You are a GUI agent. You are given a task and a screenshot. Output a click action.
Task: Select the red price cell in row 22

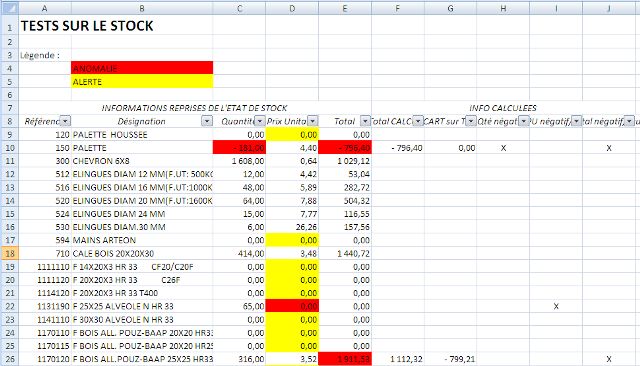pos(292,306)
